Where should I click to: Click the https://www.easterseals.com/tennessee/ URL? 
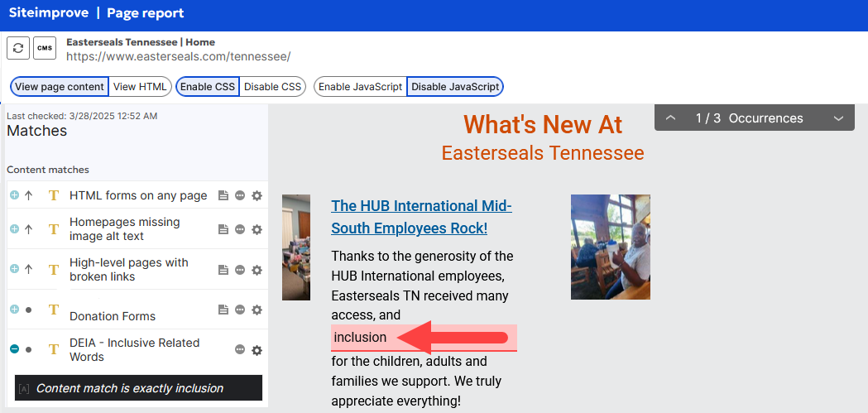tap(178, 56)
